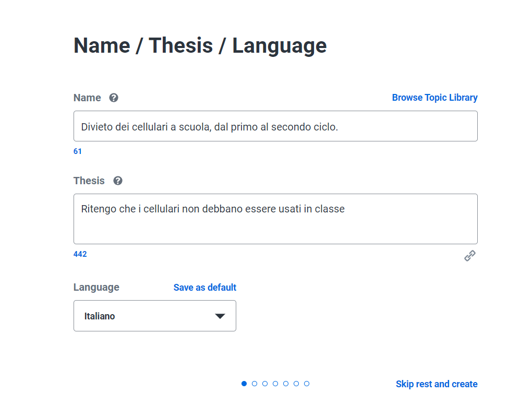532x405 pixels.
Task: Focus the Name field with Divieto dei cellulari
Action: (275, 126)
